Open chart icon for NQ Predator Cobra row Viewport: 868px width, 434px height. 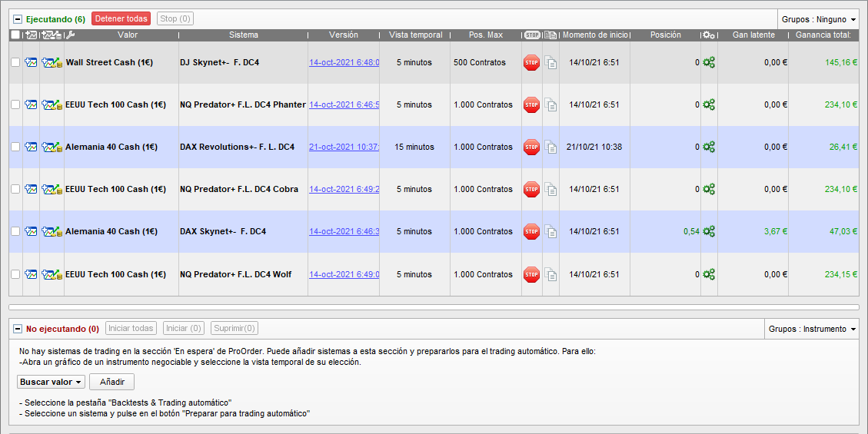pos(31,189)
